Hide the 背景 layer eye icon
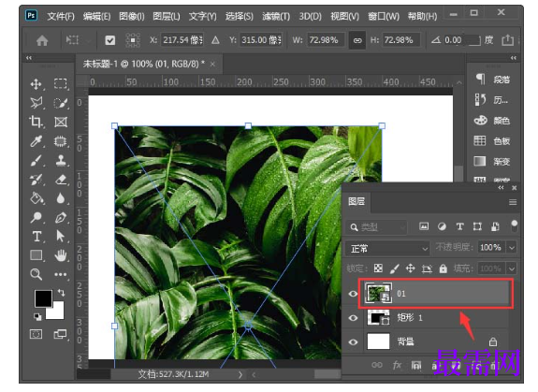Image resolution: width=538 pixels, height=392 pixels. 353,342
